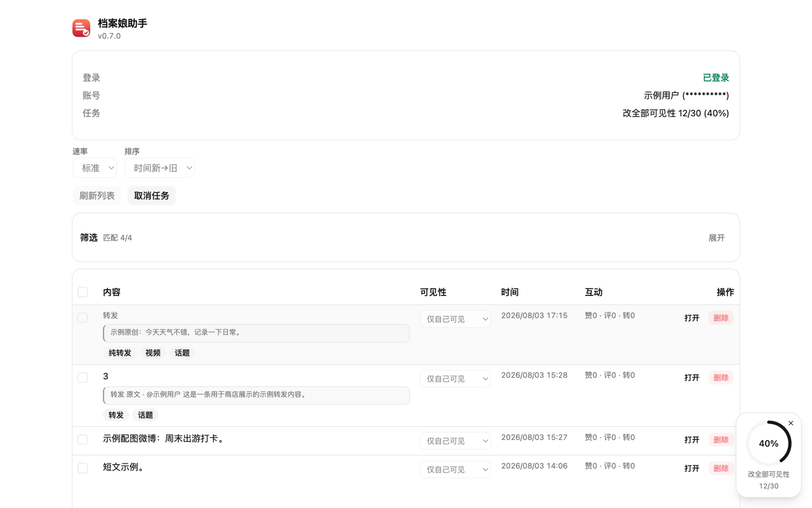Image resolution: width=812 pixels, height=508 pixels.
Task: Delete the post from 2026/08/03 15:28
Action: point(721,377)
